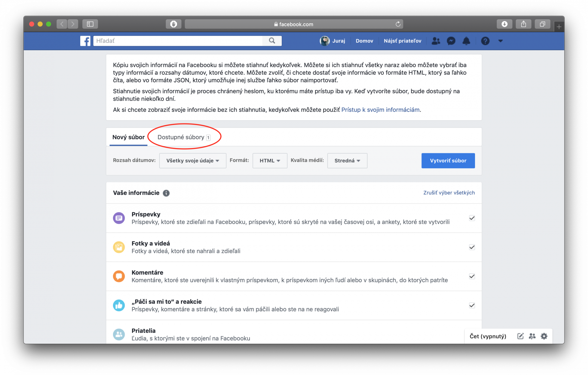Open the notifications bell
This screenshot has width=588, height=375.
click(x=466, y=41)
